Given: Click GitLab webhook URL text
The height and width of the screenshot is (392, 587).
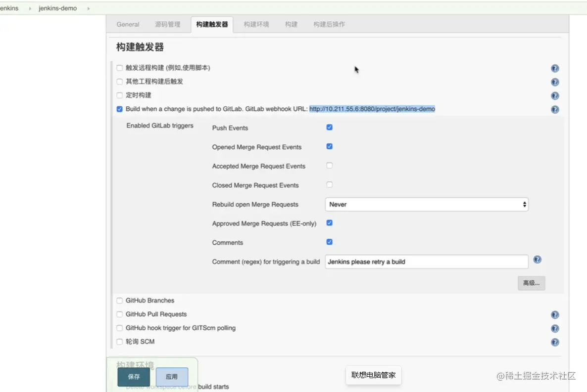Looking at the screenshot, I should click(x=372, y=109).
